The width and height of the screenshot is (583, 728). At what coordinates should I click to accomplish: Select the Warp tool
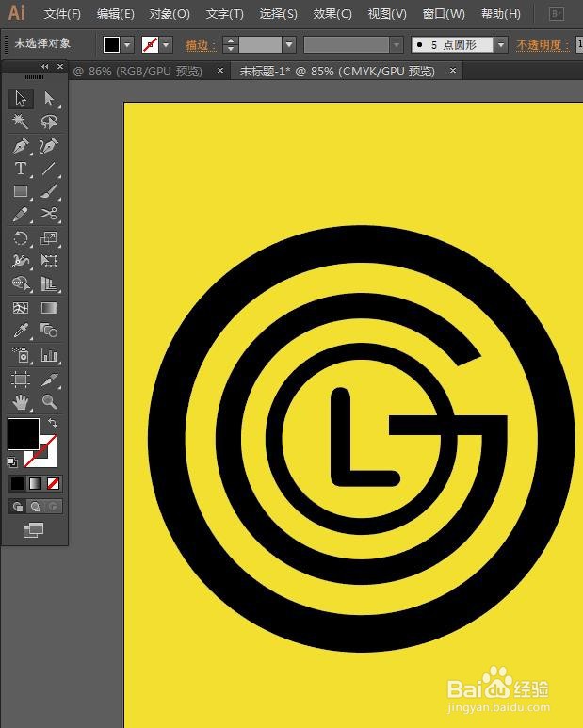point(21,261)
